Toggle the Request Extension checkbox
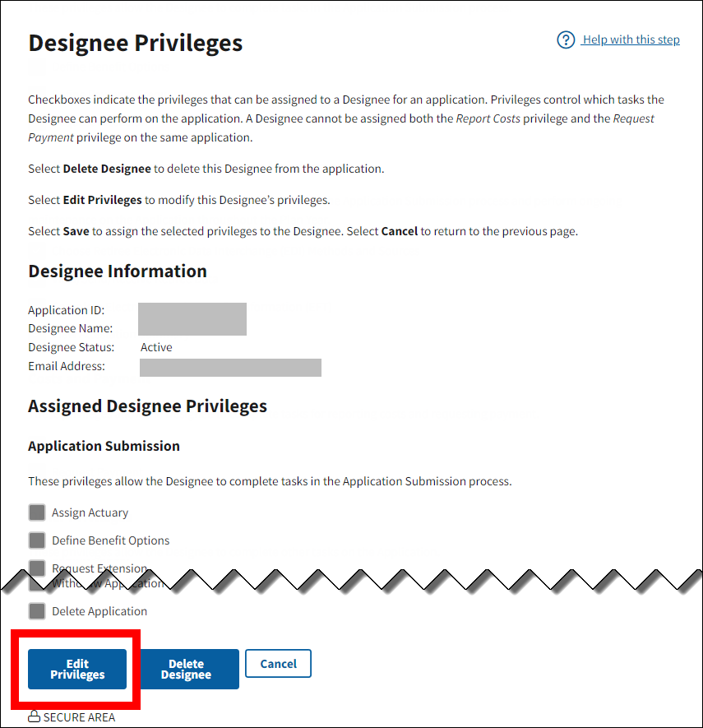Image resolution: width=703 pixels, height=728 pixels. [36, 568]
